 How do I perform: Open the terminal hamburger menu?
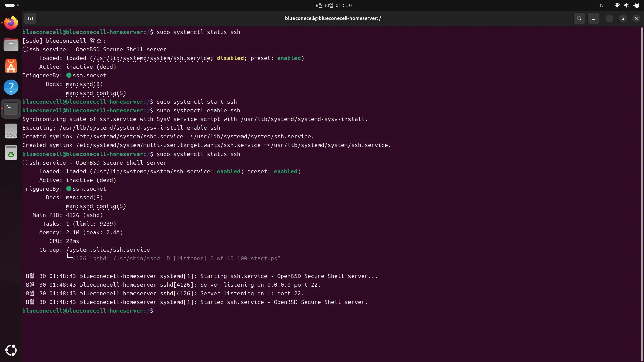(x=593, y=18)
